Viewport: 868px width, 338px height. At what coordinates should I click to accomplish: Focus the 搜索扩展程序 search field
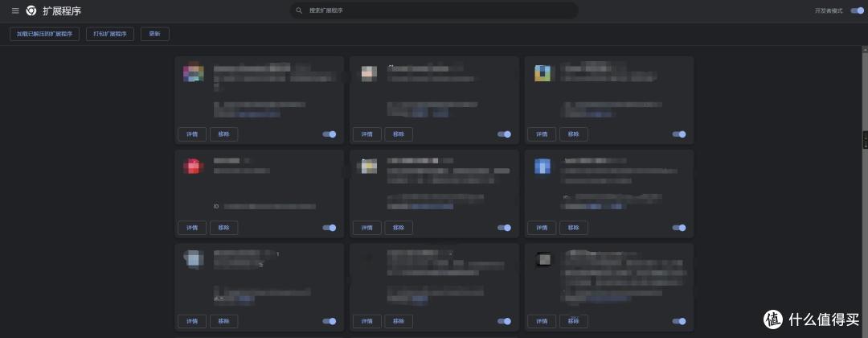point(435,10)
